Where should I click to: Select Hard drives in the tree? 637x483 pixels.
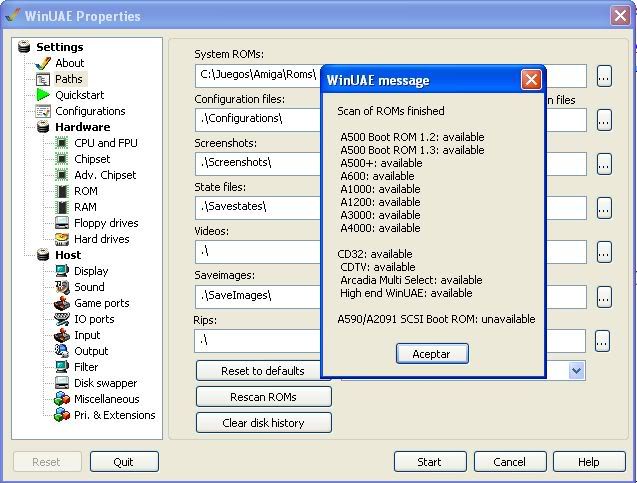pos(102,239)
